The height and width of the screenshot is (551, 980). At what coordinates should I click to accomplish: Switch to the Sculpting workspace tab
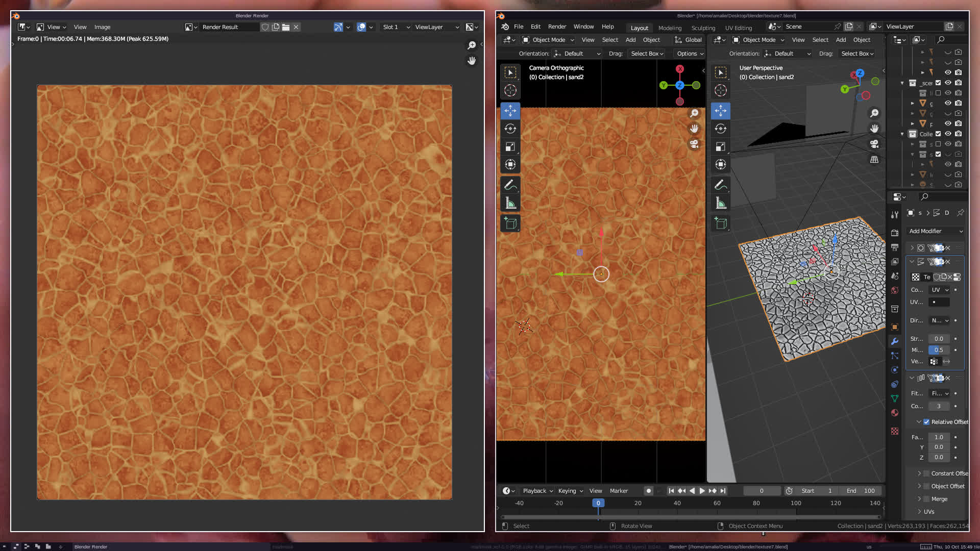703,28
